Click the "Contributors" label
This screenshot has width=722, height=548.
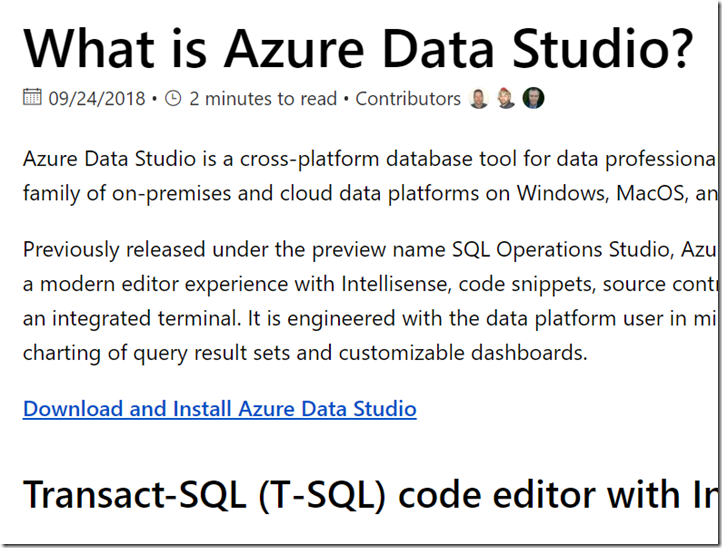pos(408,99)
